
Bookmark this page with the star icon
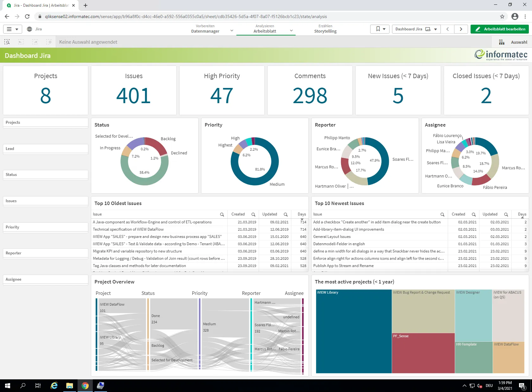pos(502,16)
